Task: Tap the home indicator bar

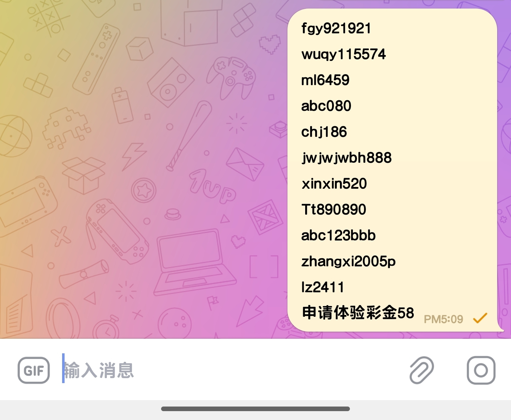Action: [255, 409]
